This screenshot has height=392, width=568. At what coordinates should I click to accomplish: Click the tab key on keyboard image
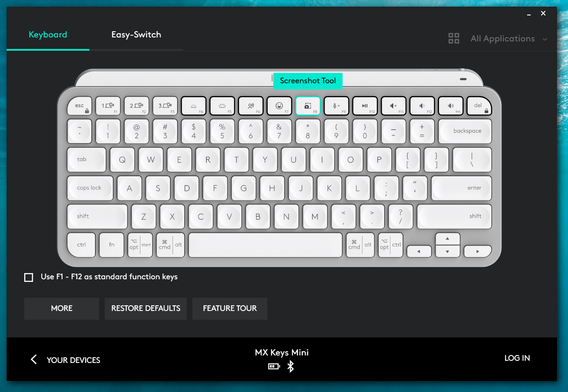[87, 159]
